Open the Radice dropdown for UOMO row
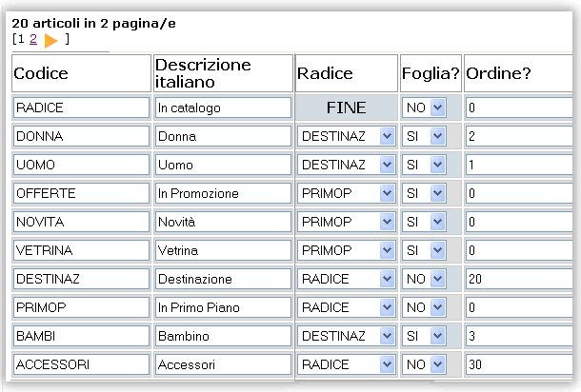The width and height of the screenshot is (581, 392). [346, 165]
